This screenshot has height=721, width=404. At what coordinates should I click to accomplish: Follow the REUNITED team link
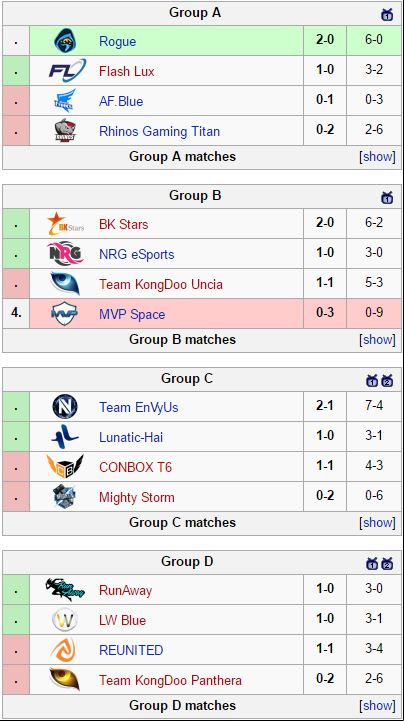(x=131, y=650)
